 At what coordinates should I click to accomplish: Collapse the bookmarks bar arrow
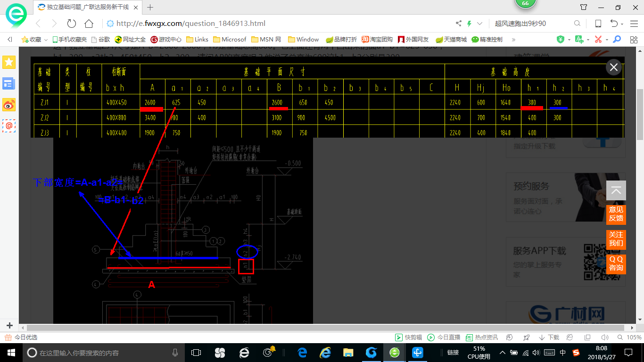coord(9,40)
